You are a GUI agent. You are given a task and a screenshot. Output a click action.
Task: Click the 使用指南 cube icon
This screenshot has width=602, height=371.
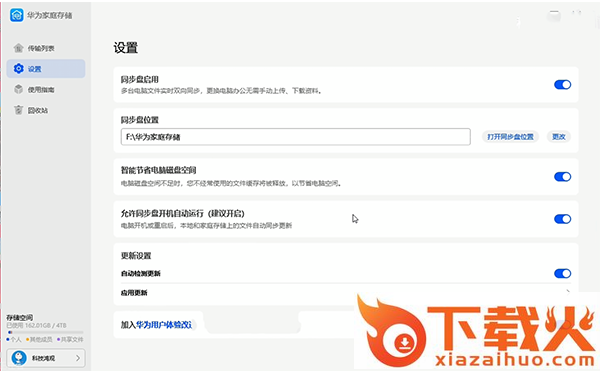coord(18,89)
